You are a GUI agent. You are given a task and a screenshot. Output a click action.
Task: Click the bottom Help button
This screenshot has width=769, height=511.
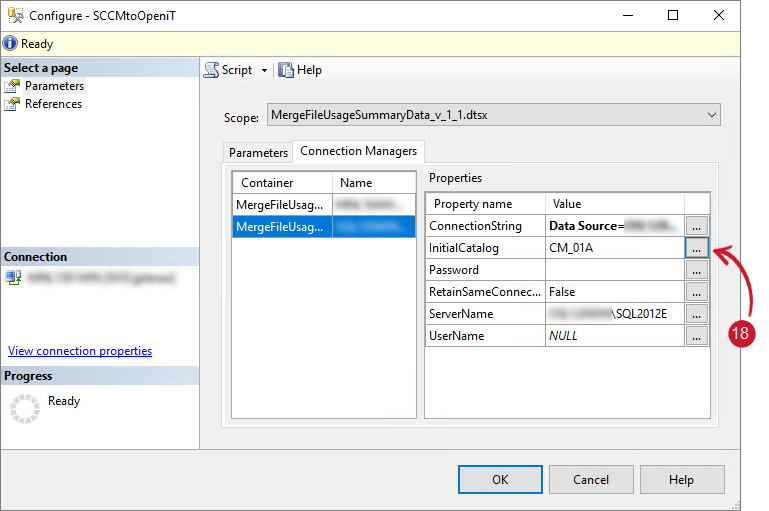[x=682, y=480]
